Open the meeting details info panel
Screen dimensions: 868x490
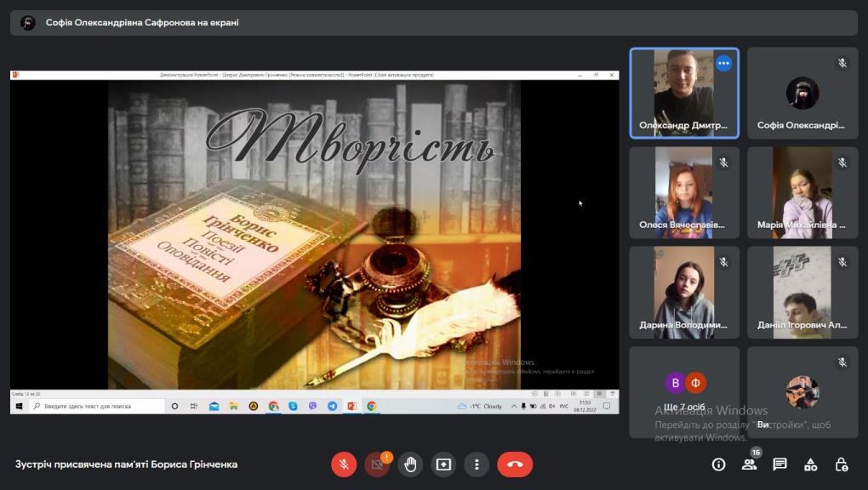(x=718, y=464)
